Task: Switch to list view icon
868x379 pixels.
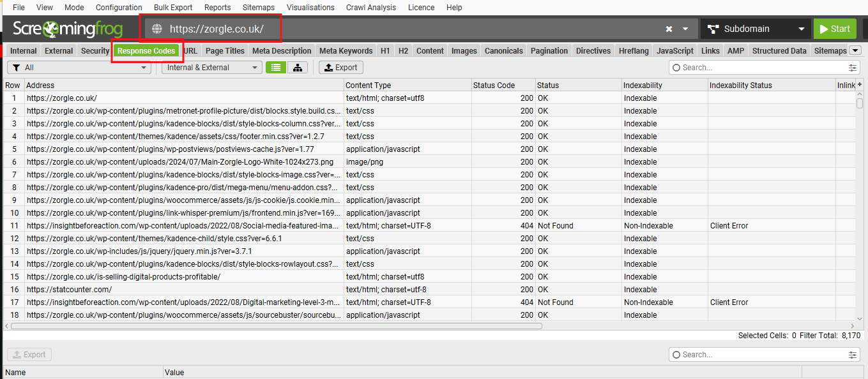Action: (x=276, y=67)
